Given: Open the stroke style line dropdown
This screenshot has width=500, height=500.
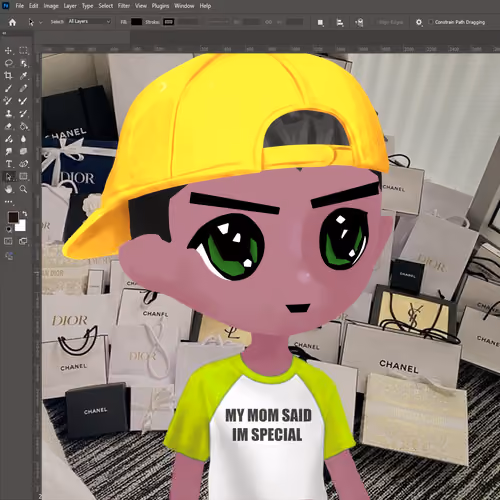Looking at the screenshot, I should (x=217, y=22).
